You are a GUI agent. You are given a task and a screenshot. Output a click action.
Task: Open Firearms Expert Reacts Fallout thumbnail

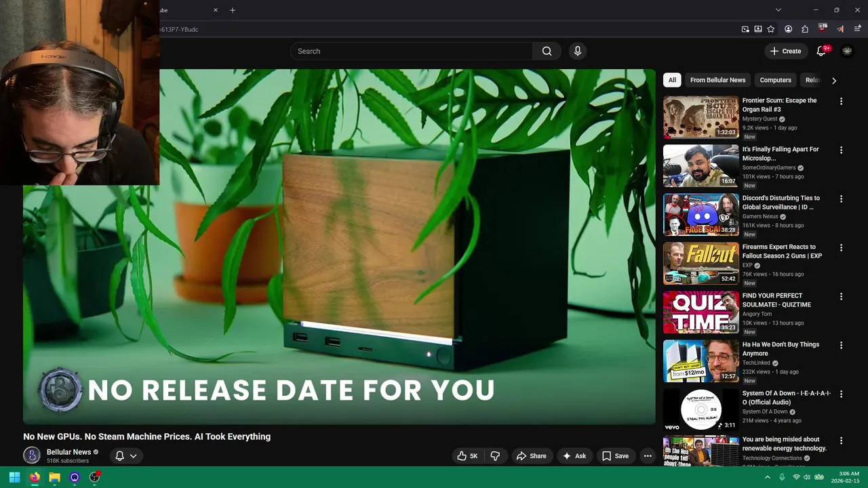(701, 264)
